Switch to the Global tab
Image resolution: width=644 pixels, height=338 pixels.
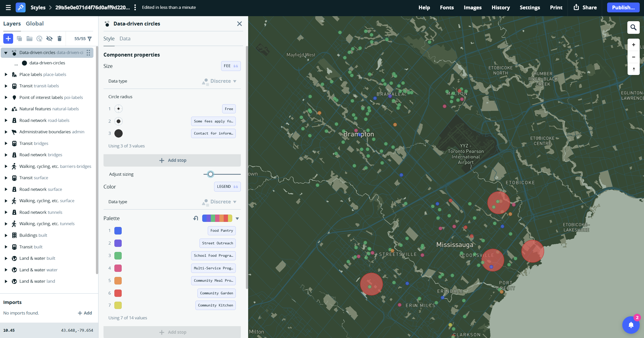[x=35, y=23]
